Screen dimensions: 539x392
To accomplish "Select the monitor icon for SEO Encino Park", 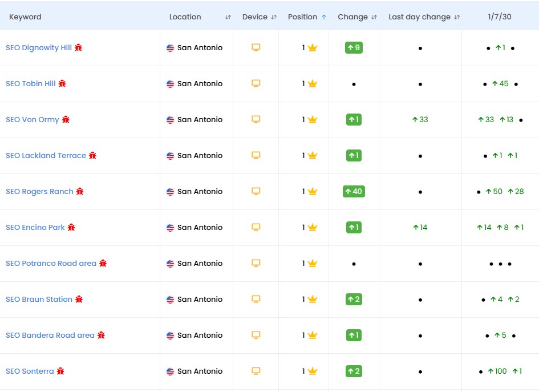I will (256, 227).
